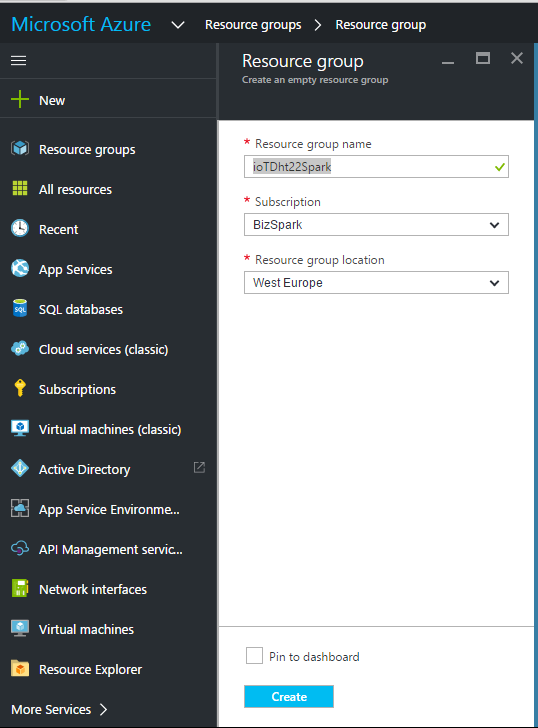
Task: Click the Virtual machines (classic) monitor icon
Action: pos(20,428)
